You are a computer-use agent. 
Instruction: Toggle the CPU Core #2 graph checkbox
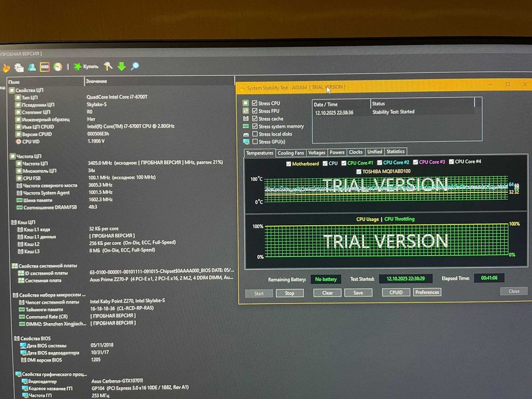380,163
